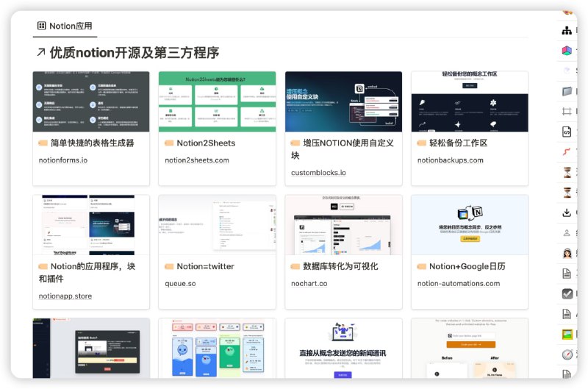
Task: Open the dark Bullet video card thumbnail
Action: (91, 348)
